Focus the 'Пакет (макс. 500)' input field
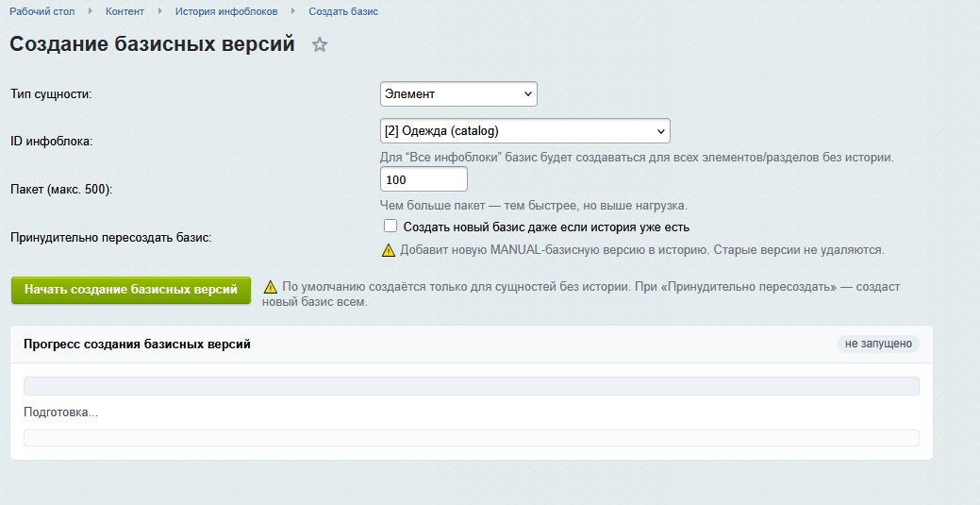 coord(424,179)
